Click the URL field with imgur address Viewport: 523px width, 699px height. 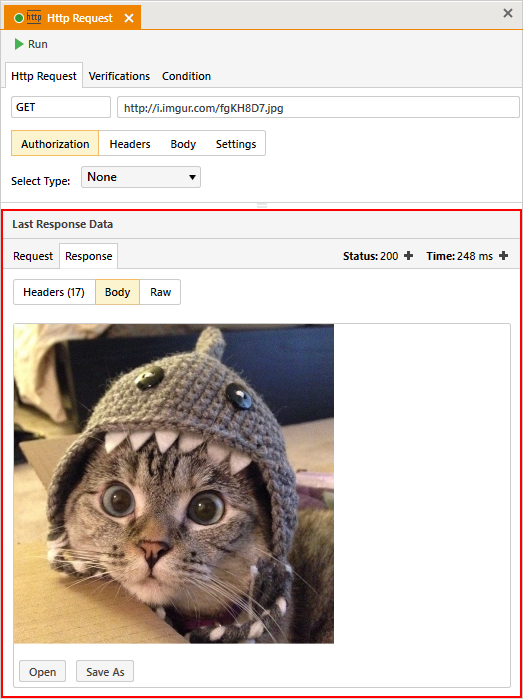318,107
